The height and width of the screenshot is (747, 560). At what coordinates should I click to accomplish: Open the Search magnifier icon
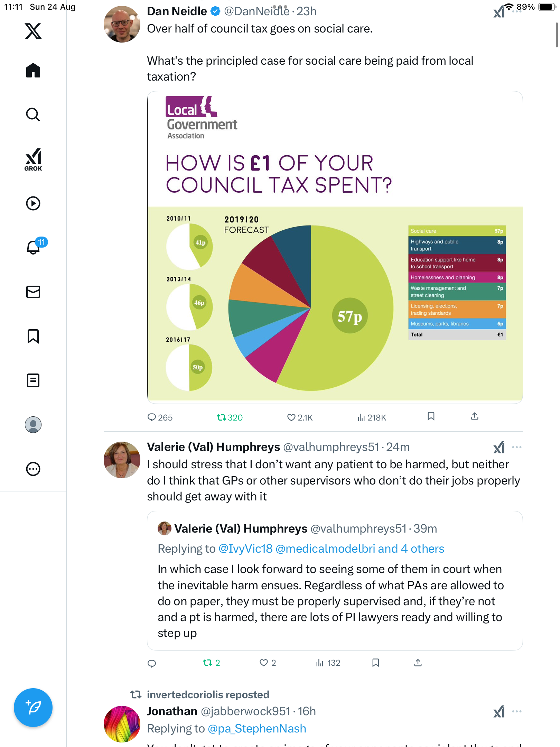coord(33,114)
